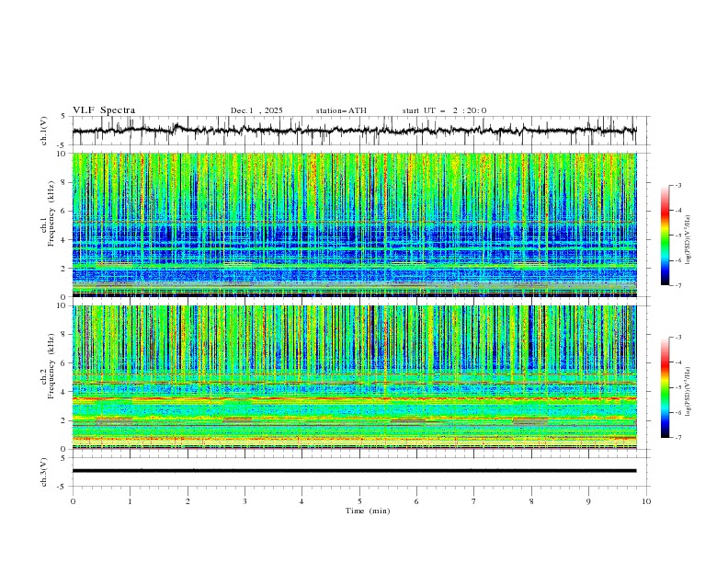The width and height of the screenshot is (728, 563).
Task: Click the time axis tick label "7"
Action: pyautogui.click(x=474, y=501)
